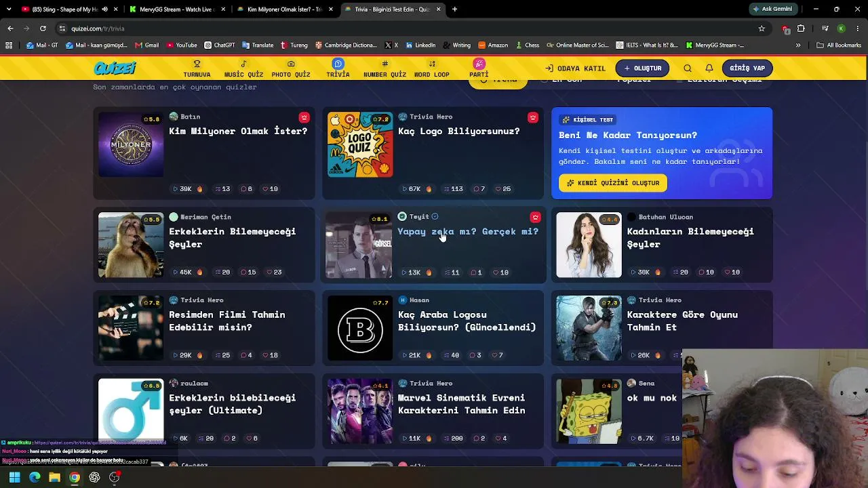Open Number Quiz section
The image size is (868, 488).
coord(384,68)
